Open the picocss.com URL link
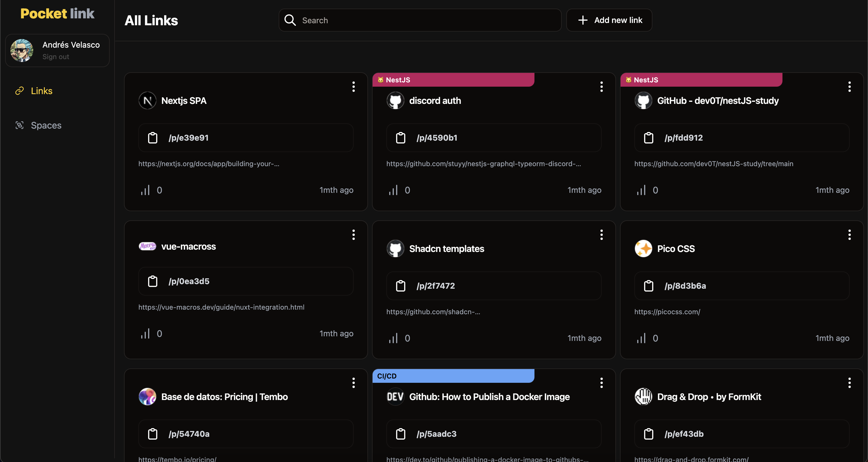The image size is (868, 462). tap(667, 312)
